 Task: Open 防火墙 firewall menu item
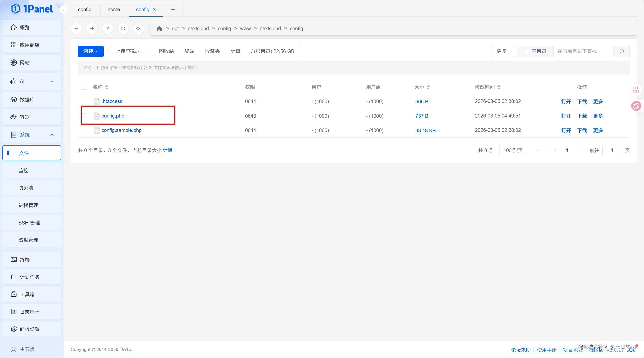[26, 188]
